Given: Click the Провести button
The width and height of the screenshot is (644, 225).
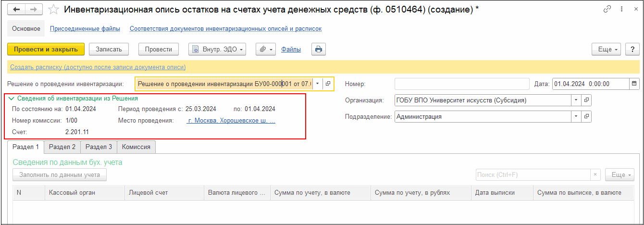Looking at the screenshot, I should coord(159,49).
